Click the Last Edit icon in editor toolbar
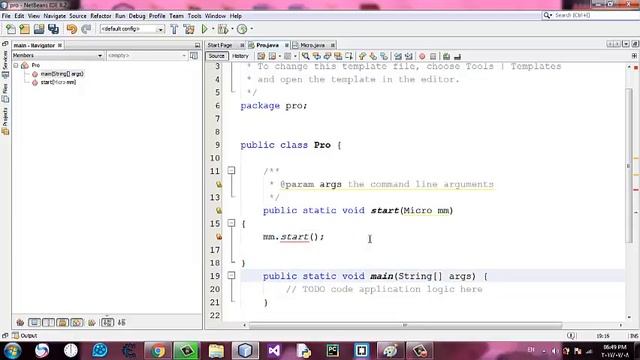 coord(261,56)
